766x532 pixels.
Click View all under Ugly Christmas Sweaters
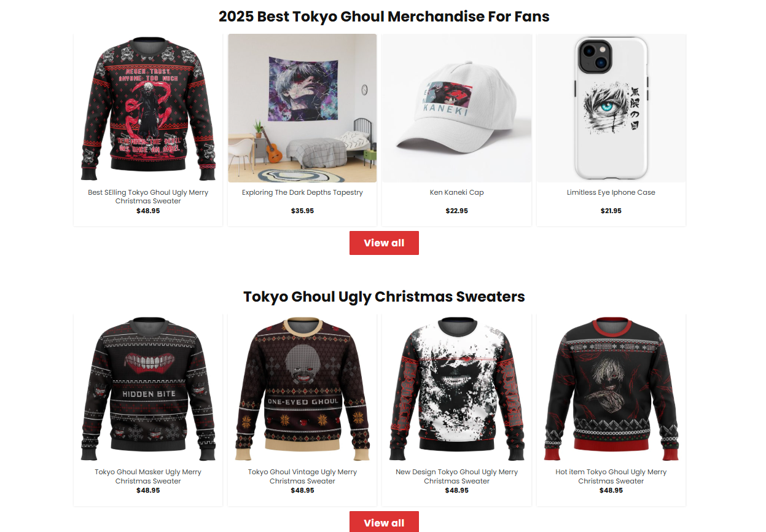pyautogui.click(x=384, y=522)
